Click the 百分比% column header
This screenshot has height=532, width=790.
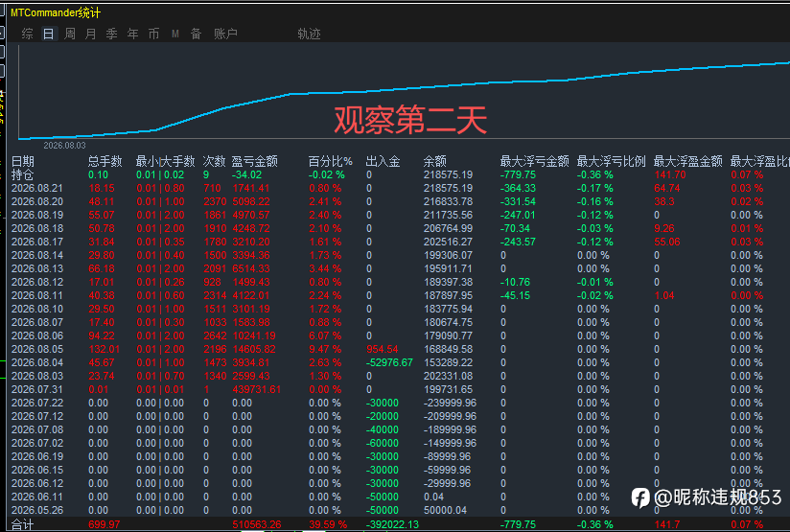pos(330,161)
